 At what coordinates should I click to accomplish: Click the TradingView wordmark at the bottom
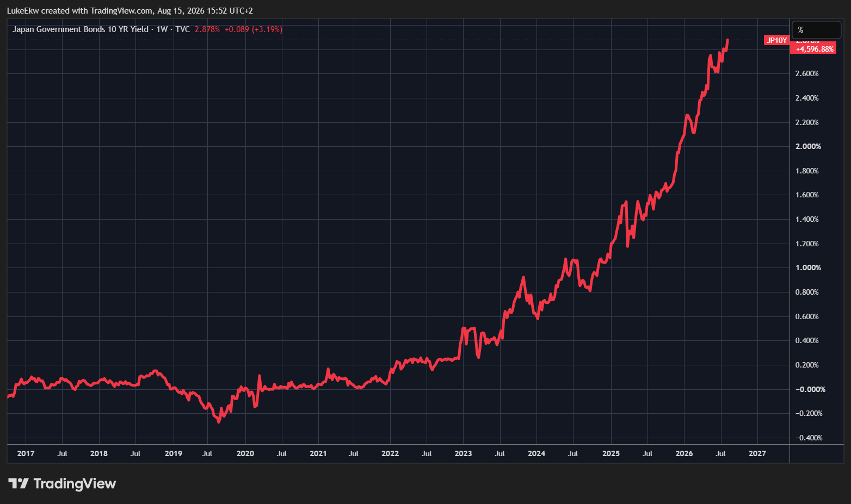click(75, 483)
